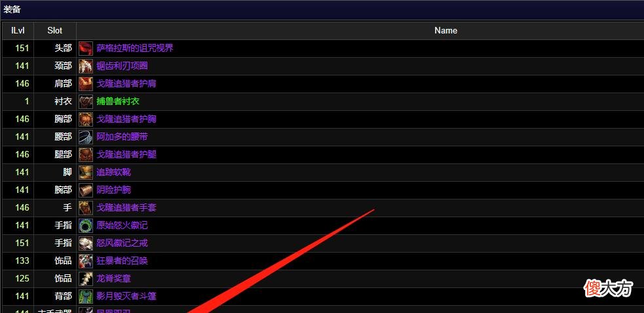The image size is (644, 313).
Task: Click item level 125 cell
Action: pyautogui.click(x=18, y=278)
